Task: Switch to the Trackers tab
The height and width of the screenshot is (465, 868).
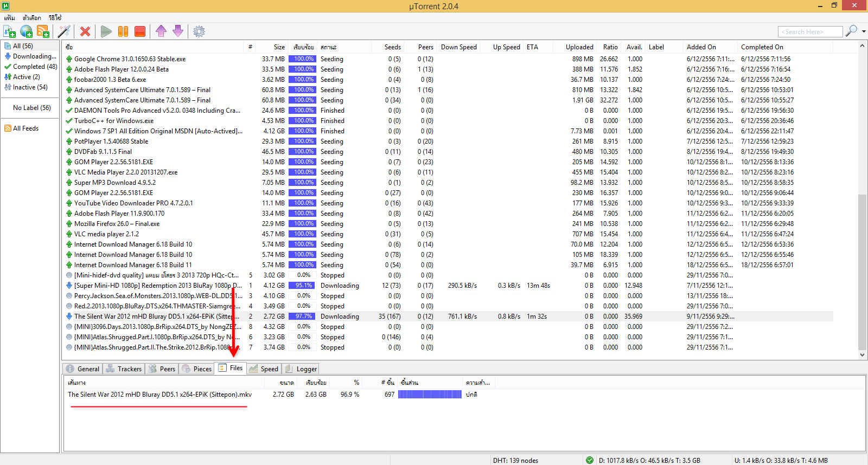Action: [124, 369]
